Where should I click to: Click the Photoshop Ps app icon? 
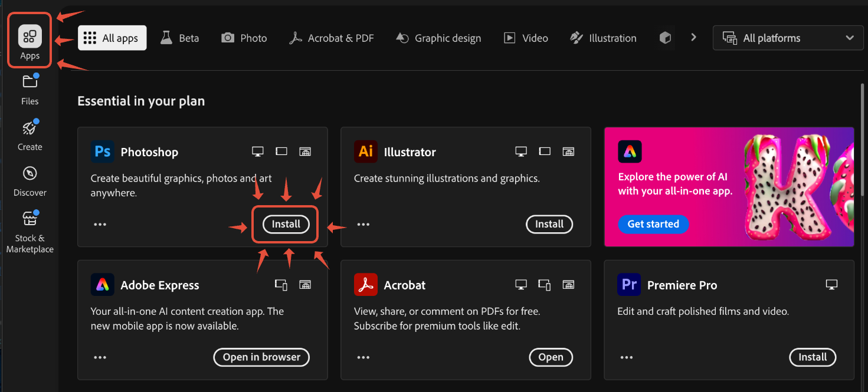(103, 151)
